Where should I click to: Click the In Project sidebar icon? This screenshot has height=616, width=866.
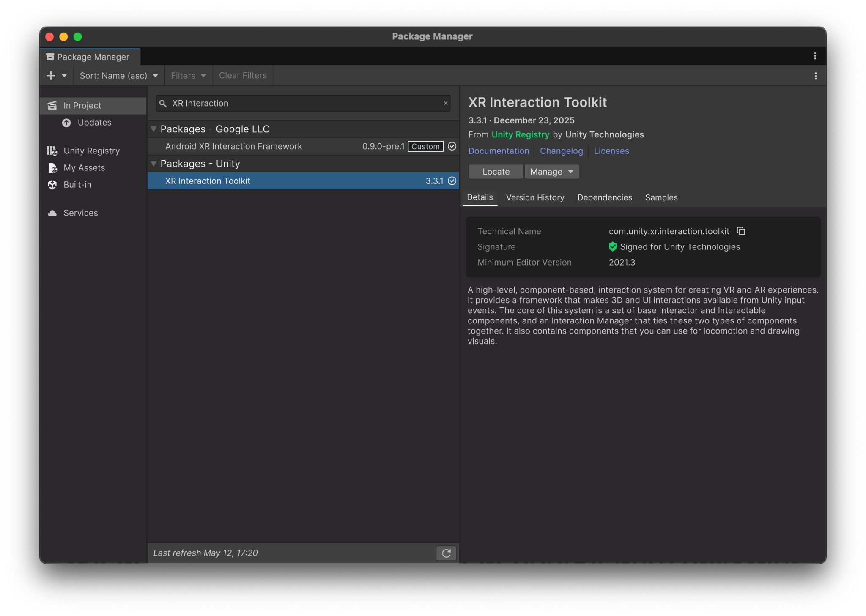52,106
